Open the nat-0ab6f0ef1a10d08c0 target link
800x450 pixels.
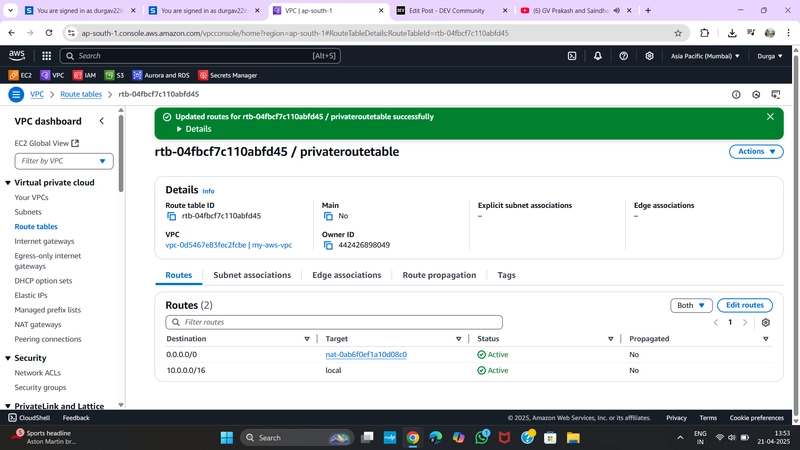point(366,355)
